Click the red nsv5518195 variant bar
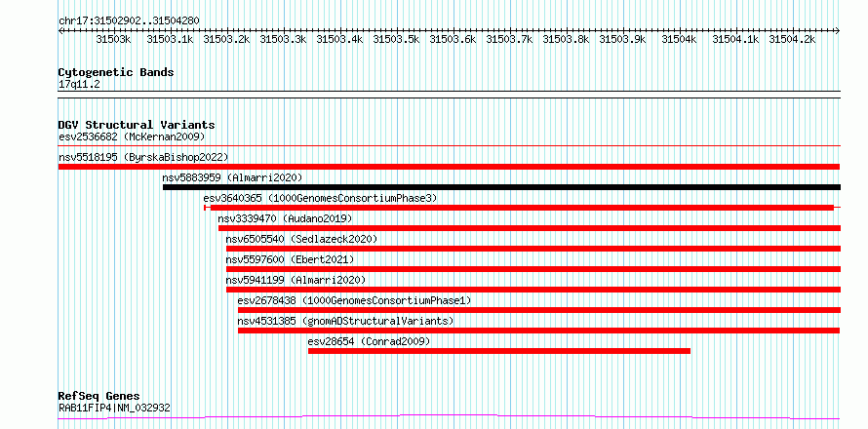Screen dimensions: 868x429 449,167
